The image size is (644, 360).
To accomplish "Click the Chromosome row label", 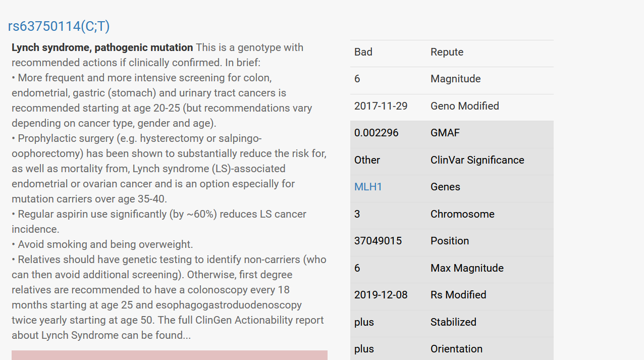I will pyautogui.click(x=462, y=214).
